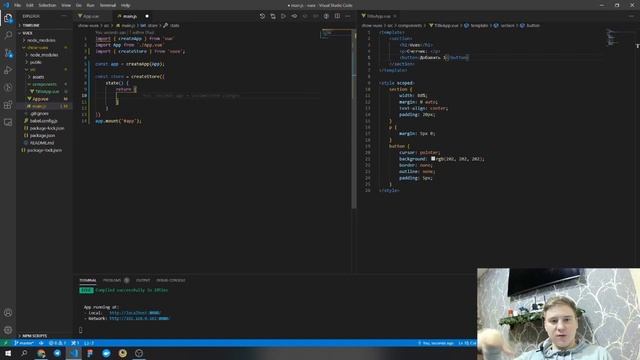Screen dimensions: 640x360
Task: Open the Accounts menu in activity bar
Action: click(x=8, y=313)
